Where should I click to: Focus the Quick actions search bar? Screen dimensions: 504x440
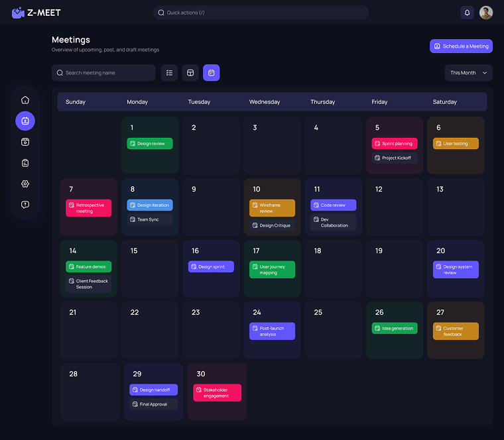click(x=261, y=13)
